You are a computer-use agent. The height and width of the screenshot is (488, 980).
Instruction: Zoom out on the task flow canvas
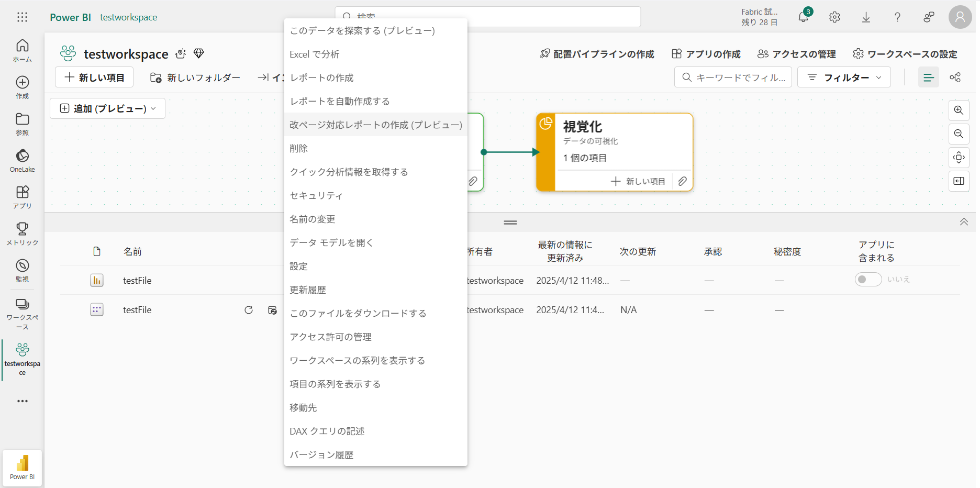pyautogui.click(x=959, y=134)
